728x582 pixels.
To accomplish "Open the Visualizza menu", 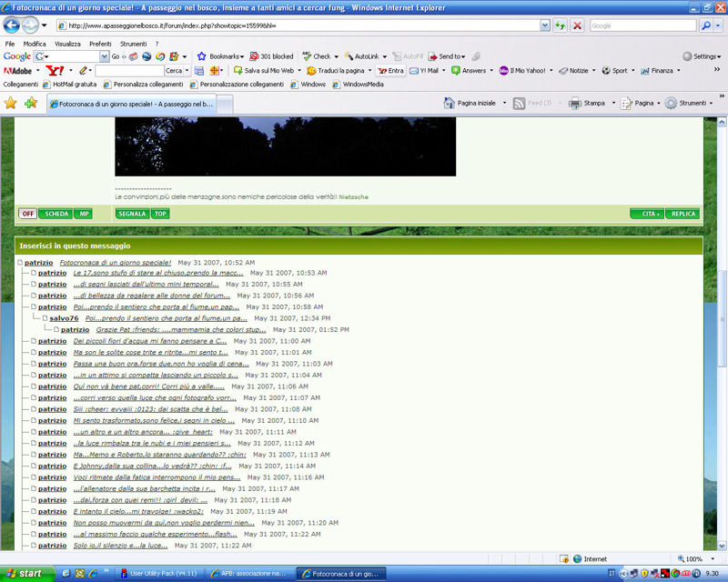I will [x=67, y=44].
